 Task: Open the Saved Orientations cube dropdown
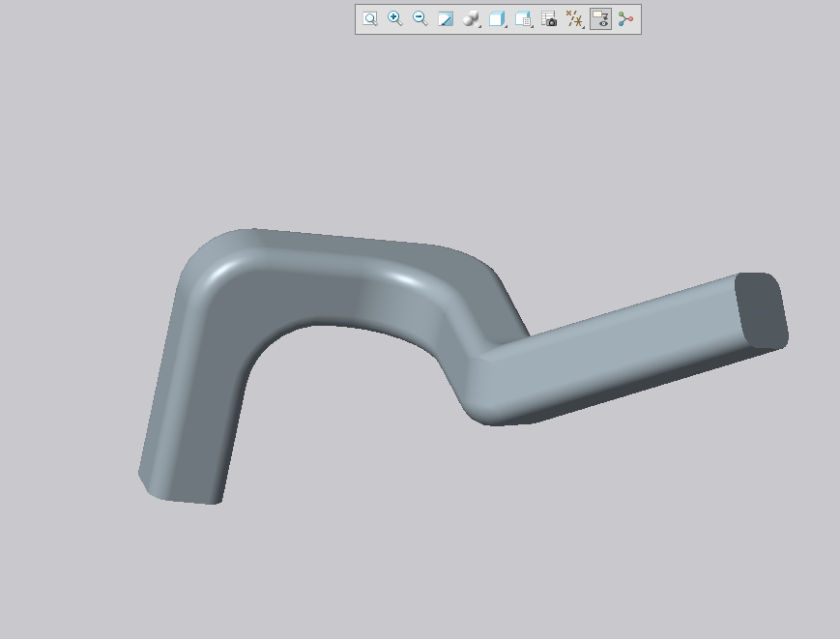(x=498, y=19)
